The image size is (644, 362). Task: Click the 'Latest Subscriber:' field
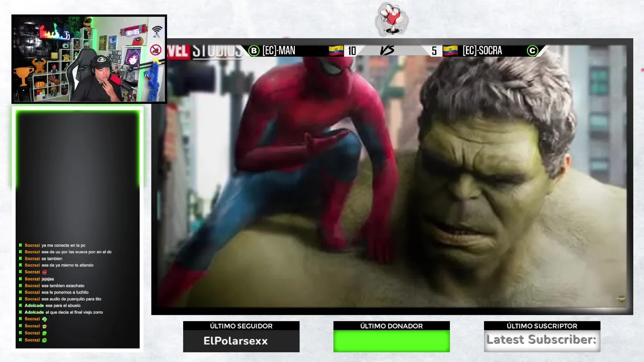pos(542,341)
